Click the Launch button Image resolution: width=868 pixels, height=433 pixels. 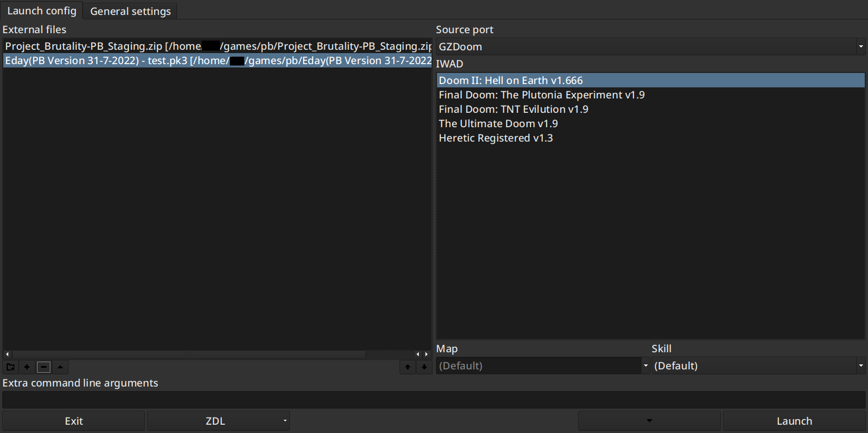(794, 421)
